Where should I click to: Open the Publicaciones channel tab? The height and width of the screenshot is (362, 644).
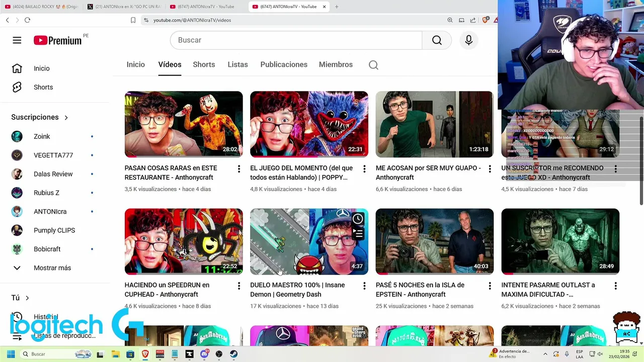[x=284, y=64]
